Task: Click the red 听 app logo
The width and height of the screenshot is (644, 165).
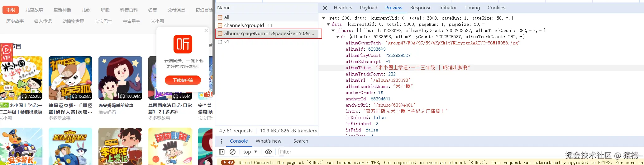Action: pos(183,44)
